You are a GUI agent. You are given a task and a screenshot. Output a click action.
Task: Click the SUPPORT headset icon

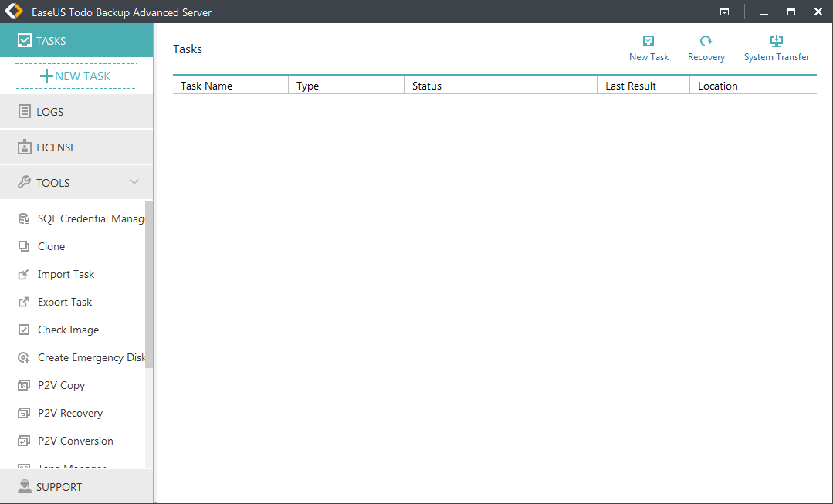coord(25,486)
